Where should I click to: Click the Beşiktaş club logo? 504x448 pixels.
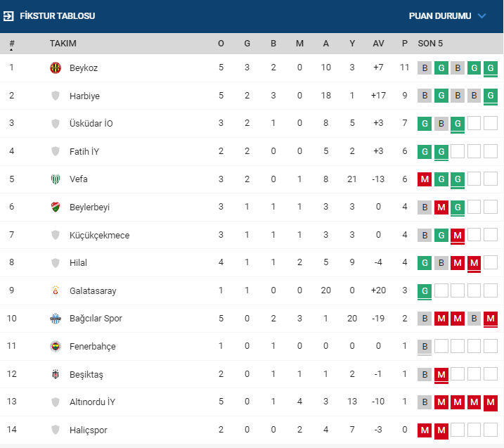click(x=56, y=374)
